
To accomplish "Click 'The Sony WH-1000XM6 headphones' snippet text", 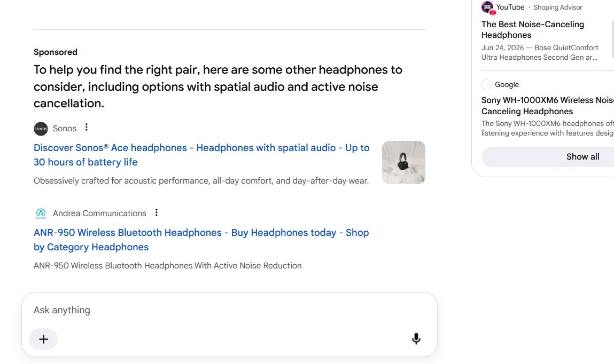I will click(547, 128).
